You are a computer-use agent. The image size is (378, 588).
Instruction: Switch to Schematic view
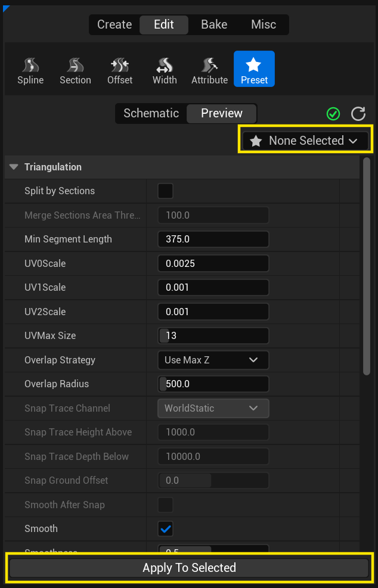[x=151, y=113]
